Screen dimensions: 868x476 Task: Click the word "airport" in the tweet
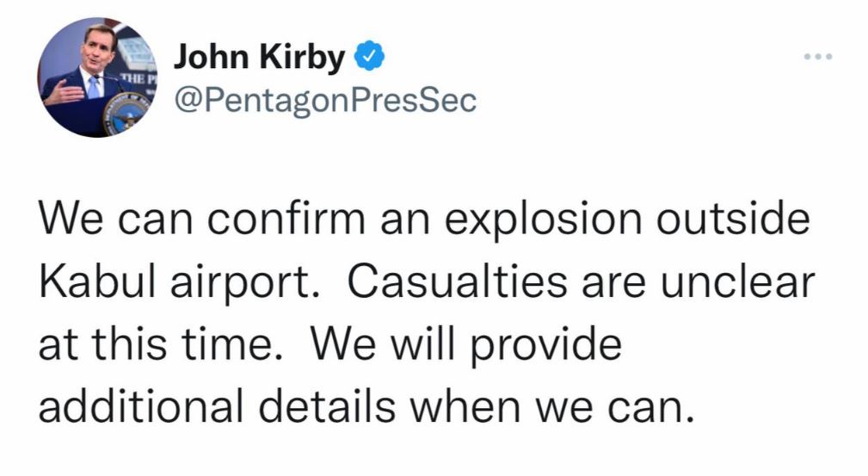(x=242, y=284)
